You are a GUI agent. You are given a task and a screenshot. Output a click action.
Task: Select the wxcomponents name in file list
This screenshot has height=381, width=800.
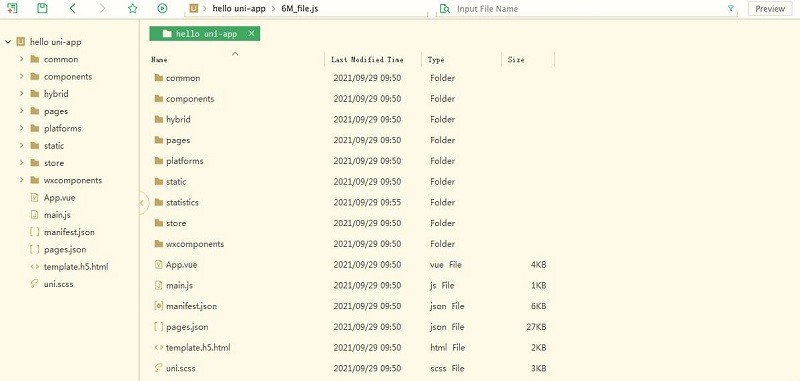(x=195, y=244)
